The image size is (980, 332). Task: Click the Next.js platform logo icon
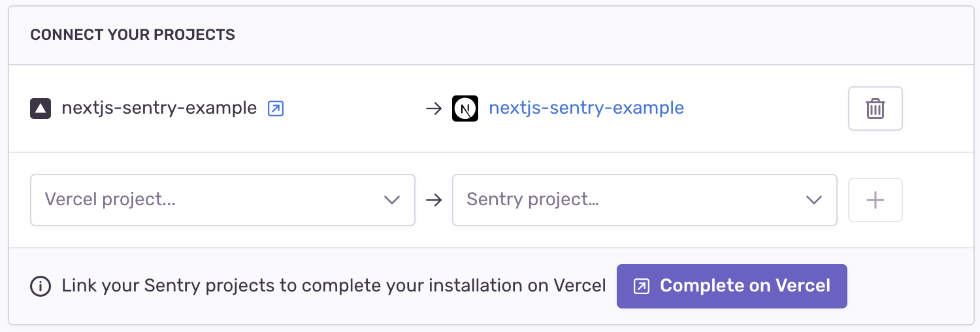click(465, 108)
